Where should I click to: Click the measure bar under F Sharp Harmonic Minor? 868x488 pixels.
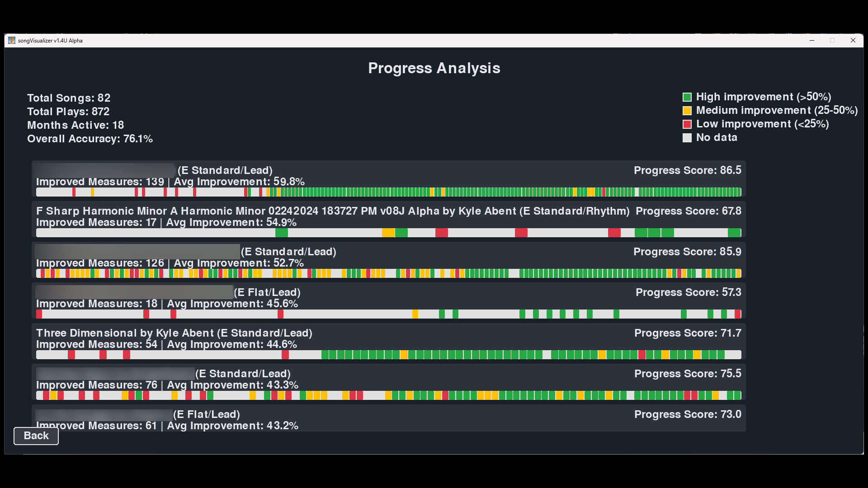(389, 233)
